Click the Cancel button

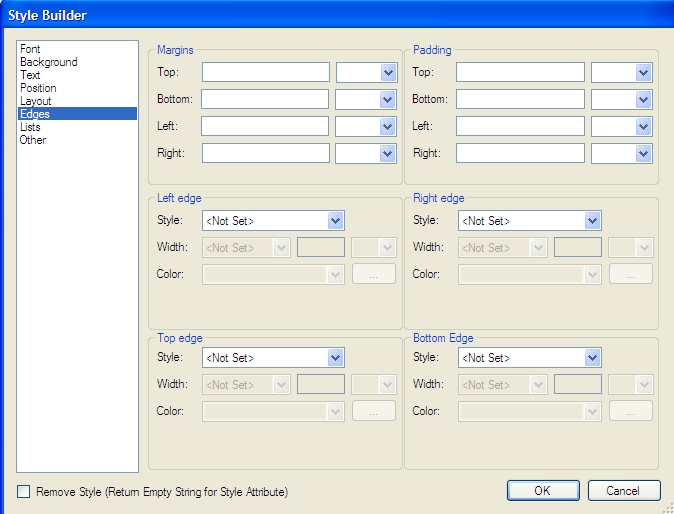(x=624, y=491)
